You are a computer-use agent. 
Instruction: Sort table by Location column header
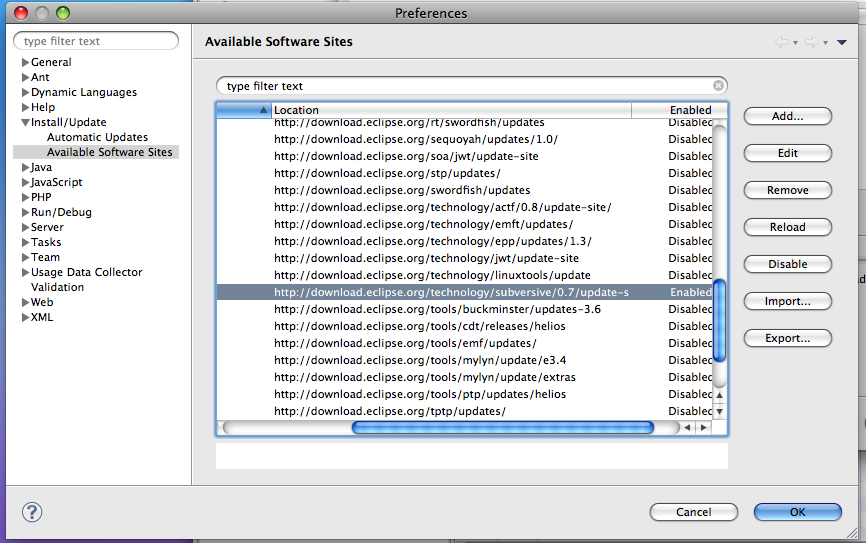tap(450, 110)
